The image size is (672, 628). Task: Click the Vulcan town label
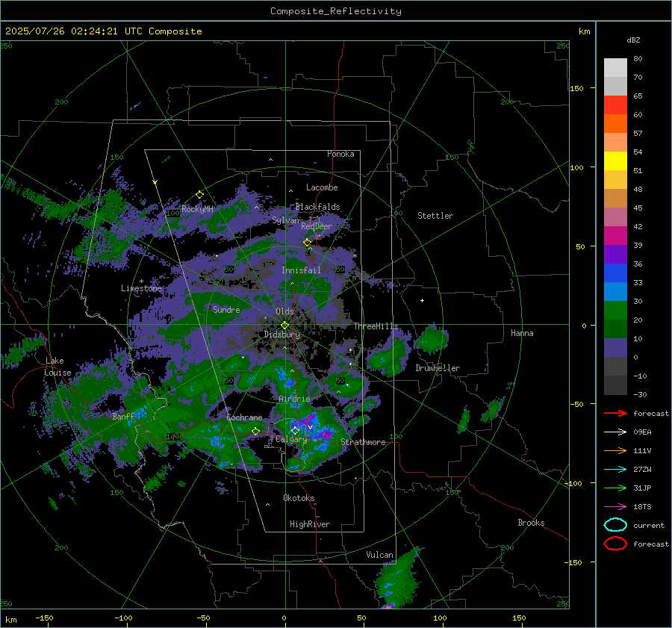tap(379, 555)
